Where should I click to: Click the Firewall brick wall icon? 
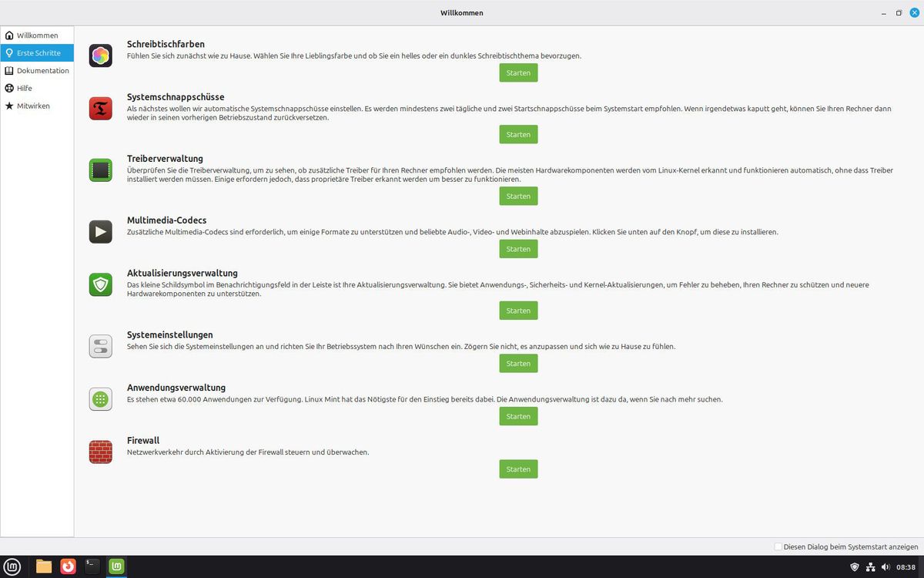101,452
